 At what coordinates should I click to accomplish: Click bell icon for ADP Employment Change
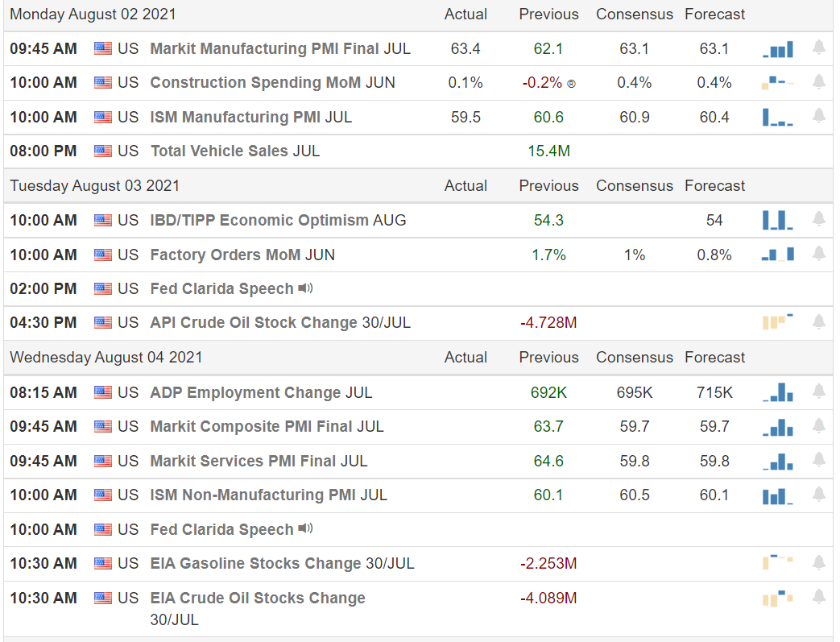(x=819, y=391)
